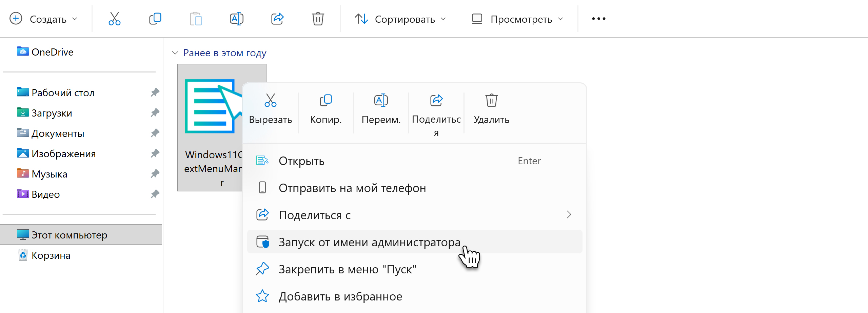The height and width of the screenshot is (313, 868).
Task: Choose Открыть from the context menu
Action: tap(415, 161)
